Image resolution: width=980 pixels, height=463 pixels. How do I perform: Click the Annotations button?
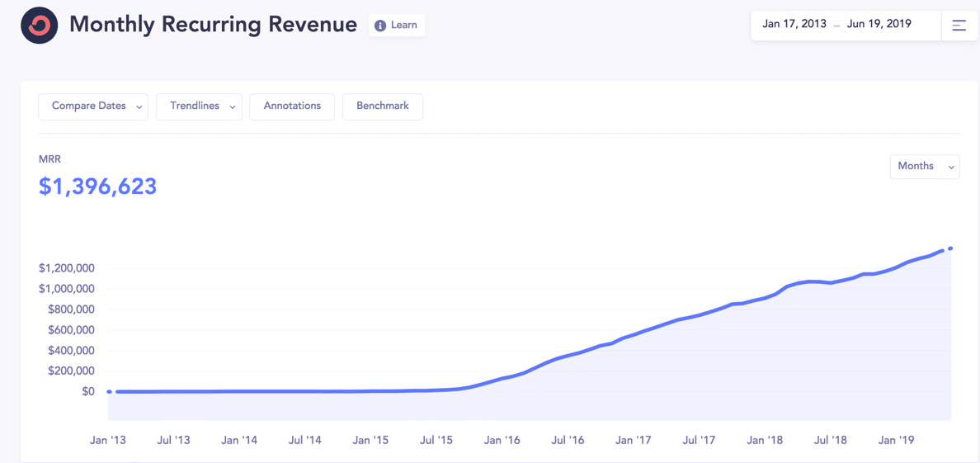292,106
